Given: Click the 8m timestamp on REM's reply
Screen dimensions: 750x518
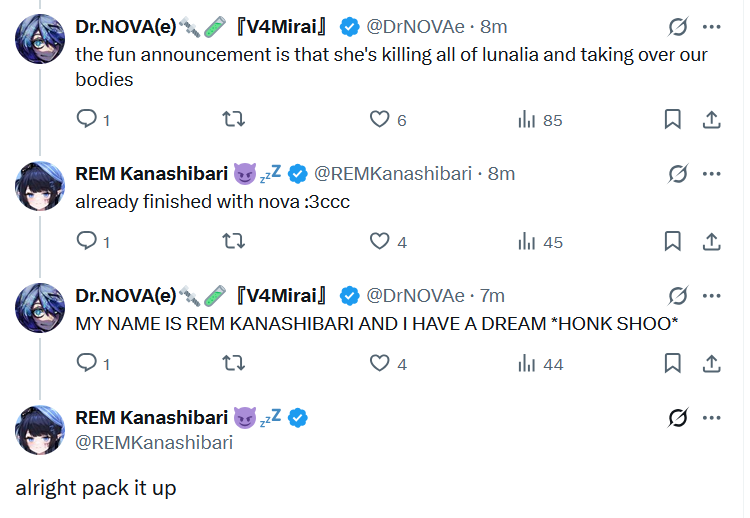Looking at the screenshot, I should 501,174.
